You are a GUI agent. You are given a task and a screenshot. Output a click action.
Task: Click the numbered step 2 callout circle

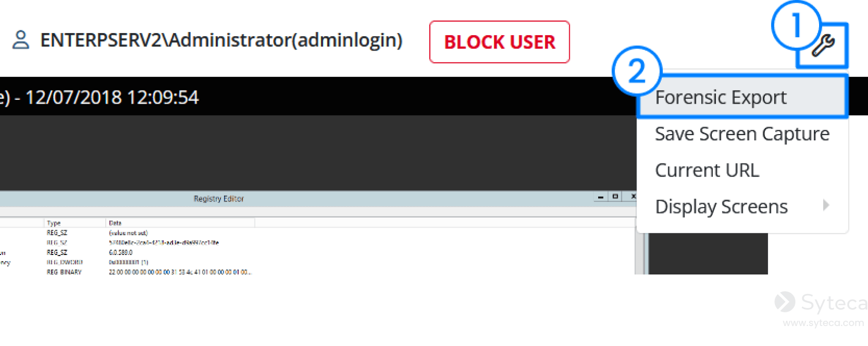coord(637,71)
